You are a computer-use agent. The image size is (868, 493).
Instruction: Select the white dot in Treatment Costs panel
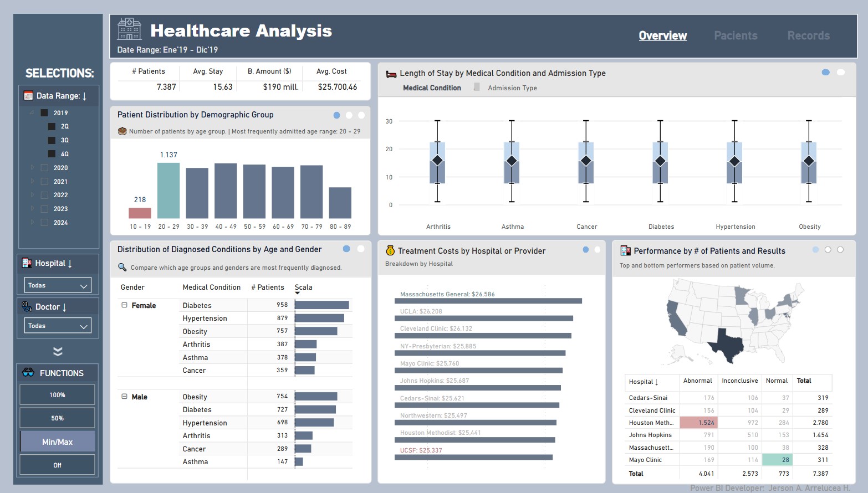pyautogui.click(x=598, y=250)
